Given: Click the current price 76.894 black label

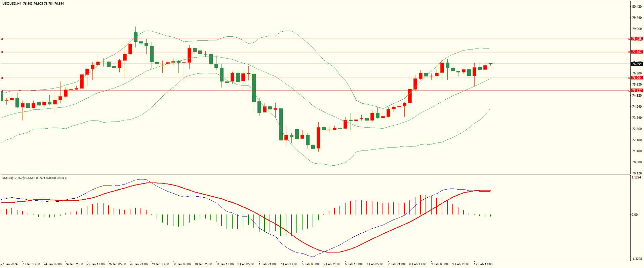Looking at the screenshot, I should (x=637, y=64).
